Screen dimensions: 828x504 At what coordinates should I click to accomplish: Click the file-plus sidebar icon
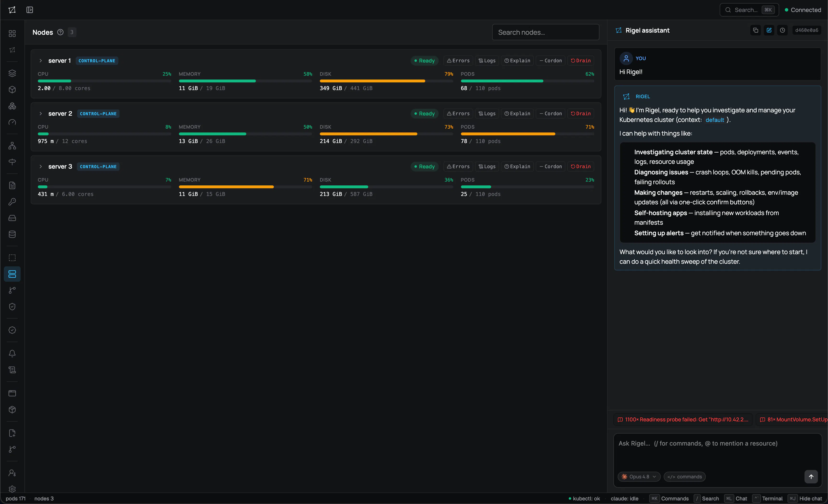point(12,433)
